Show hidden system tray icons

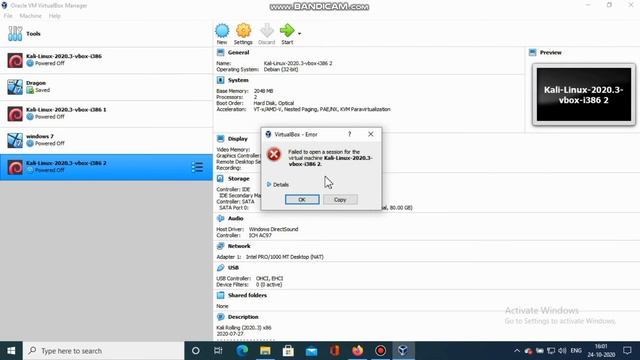517,351
